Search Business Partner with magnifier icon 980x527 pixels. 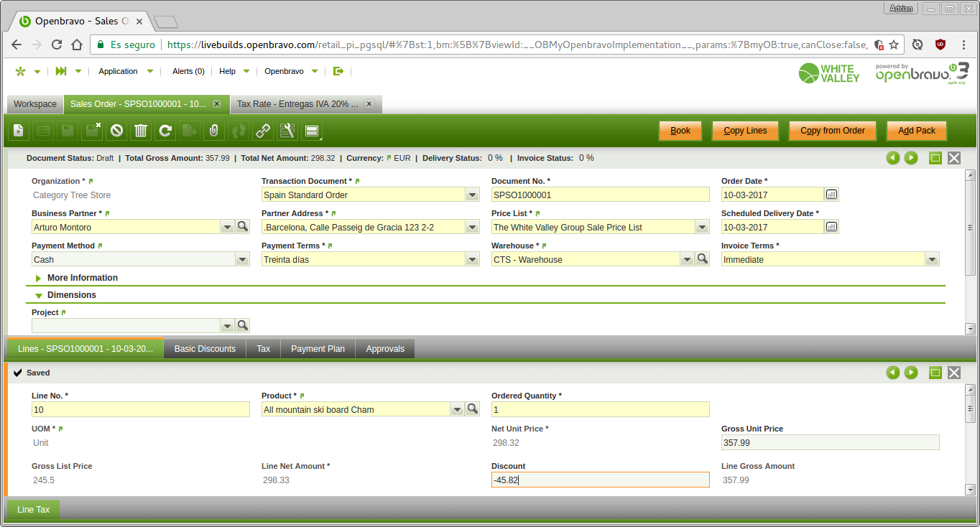pyautogui.click(x=243, y=227)
